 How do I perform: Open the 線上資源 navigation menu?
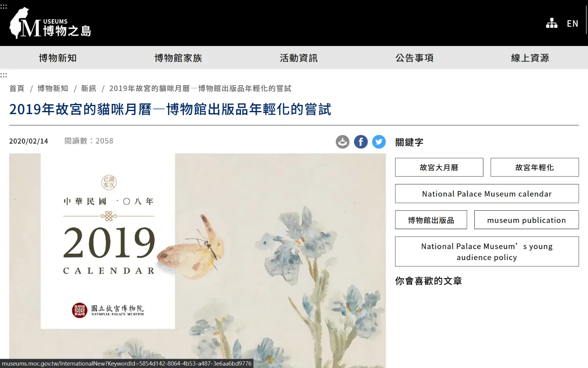pos(530,58)
